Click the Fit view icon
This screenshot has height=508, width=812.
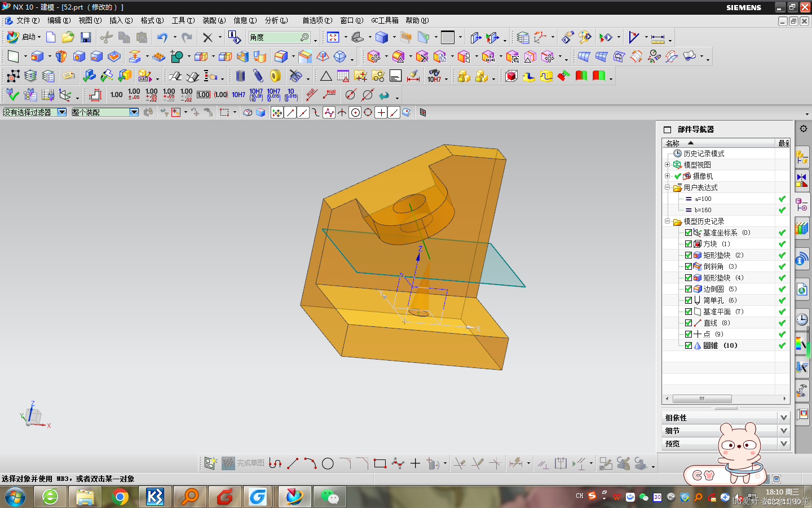333,37
